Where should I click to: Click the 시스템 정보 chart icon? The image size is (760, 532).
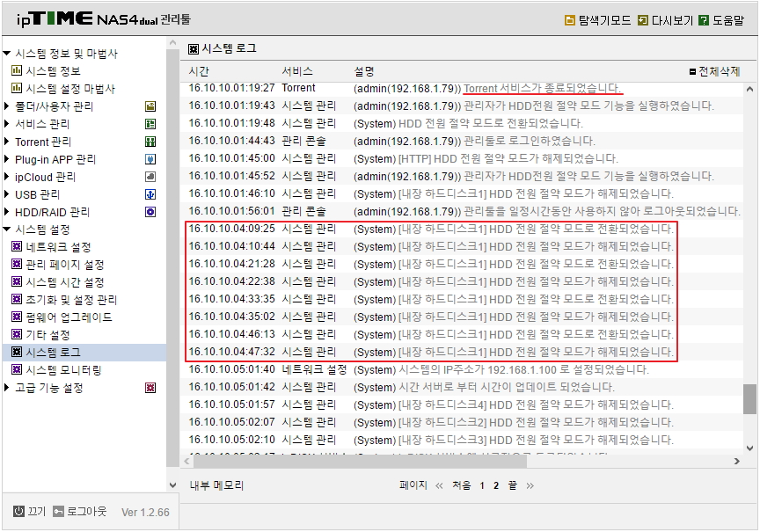click(x=17, y=70)
